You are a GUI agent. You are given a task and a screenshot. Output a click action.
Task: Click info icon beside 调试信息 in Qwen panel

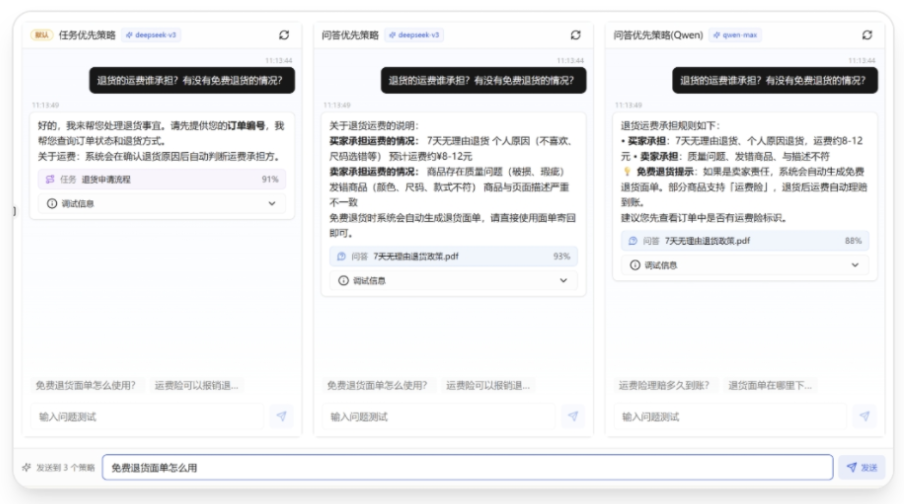click(x=635, y=265)
